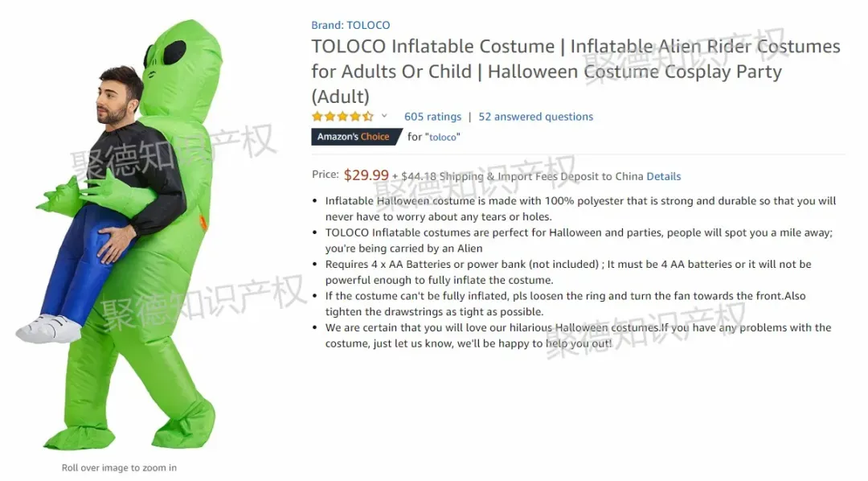View the 52 answered questions
Image resolution: width=868 pixels, height=481 pixels.
[536, 117]
